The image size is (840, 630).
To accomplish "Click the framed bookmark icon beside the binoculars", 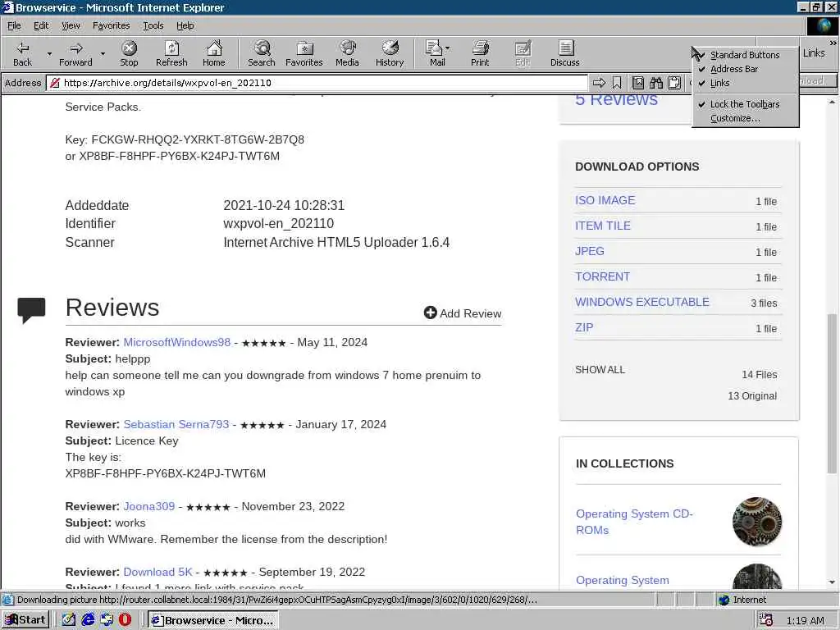I will pyautogui.click(x=638, y=83).
